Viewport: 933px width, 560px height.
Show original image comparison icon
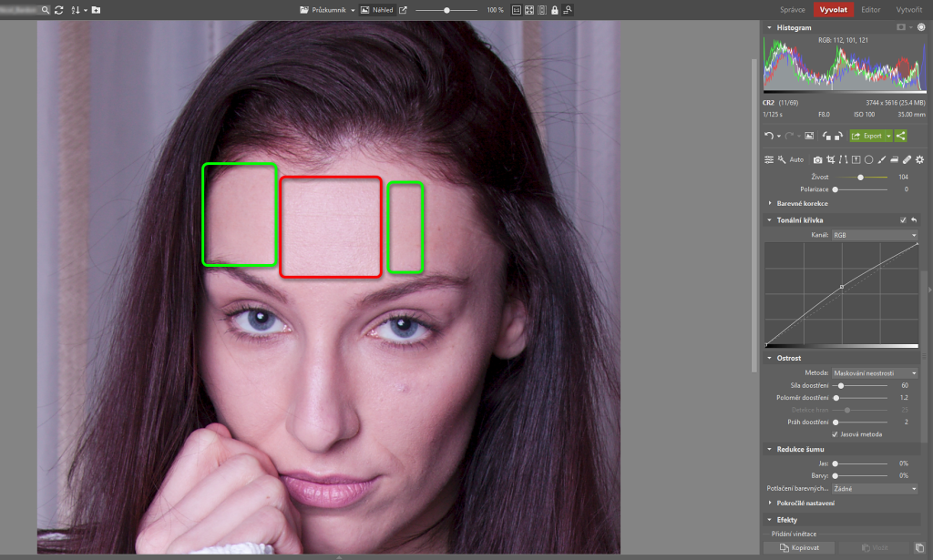tap(809, 136)
